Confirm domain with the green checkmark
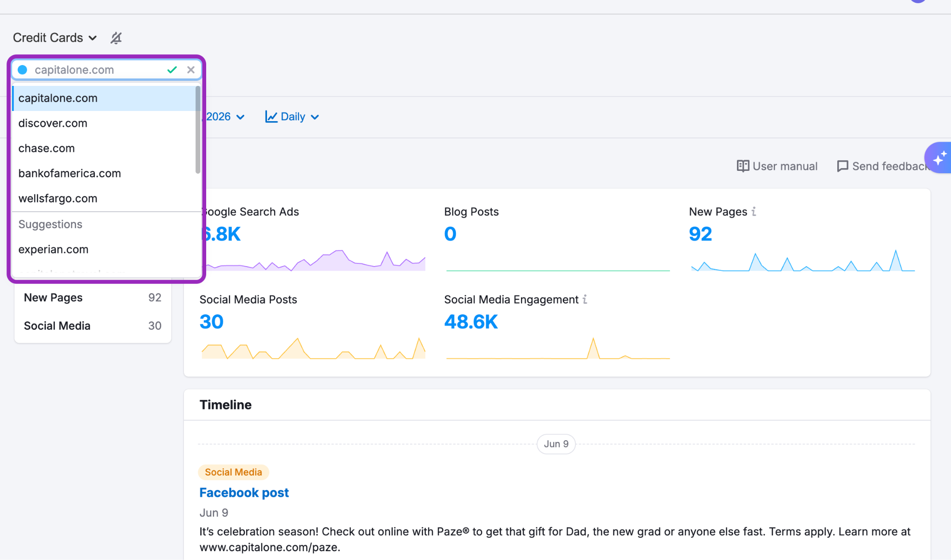This screenshot has width=951, height=560. pyautogui.click(x=172, y=70)
